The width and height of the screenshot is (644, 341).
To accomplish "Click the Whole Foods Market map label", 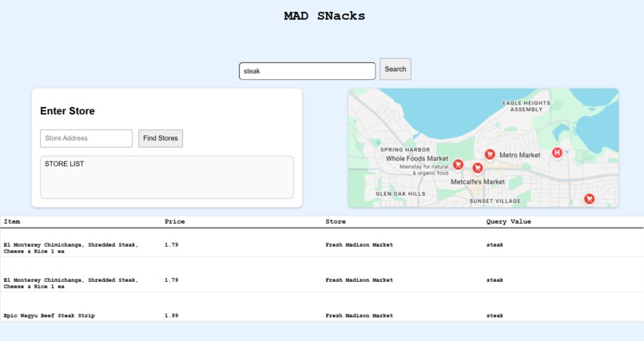I will [417, 158].
